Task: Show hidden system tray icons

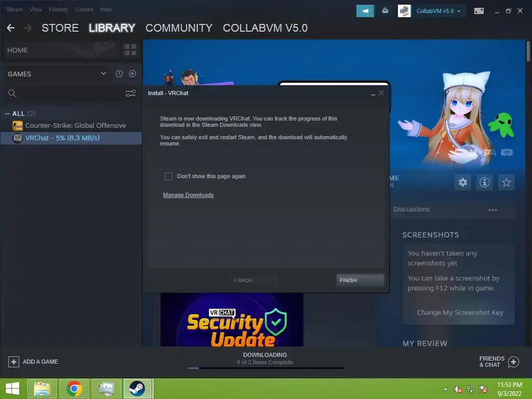Action: [x=445, y=389]
